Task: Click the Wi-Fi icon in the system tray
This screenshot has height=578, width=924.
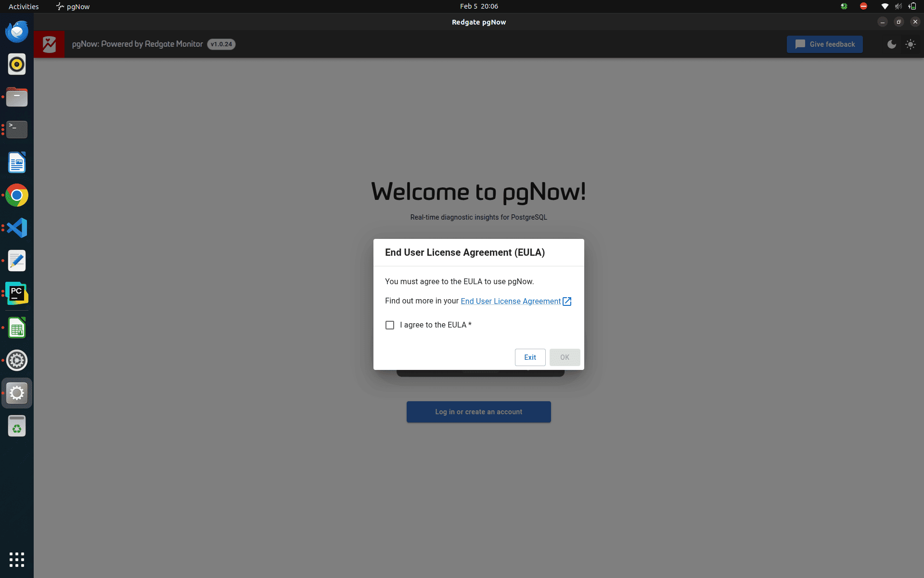Action: (x=885, y=6)
